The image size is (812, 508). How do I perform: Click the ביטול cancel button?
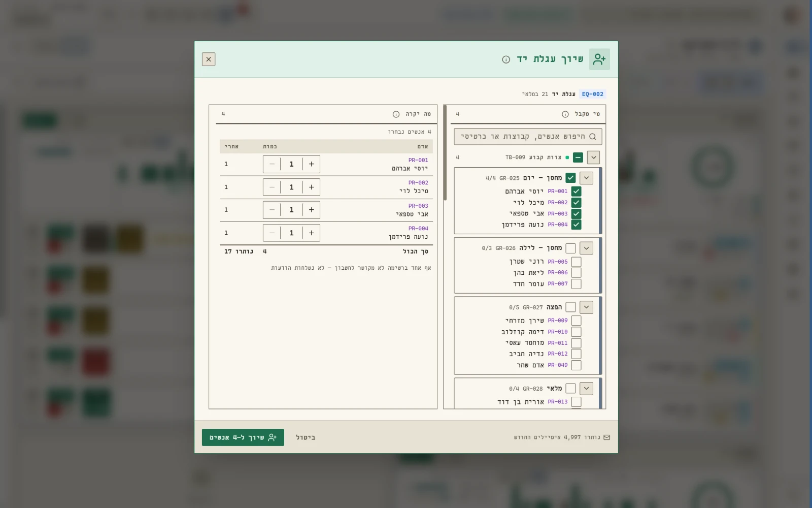pos(306,437)
